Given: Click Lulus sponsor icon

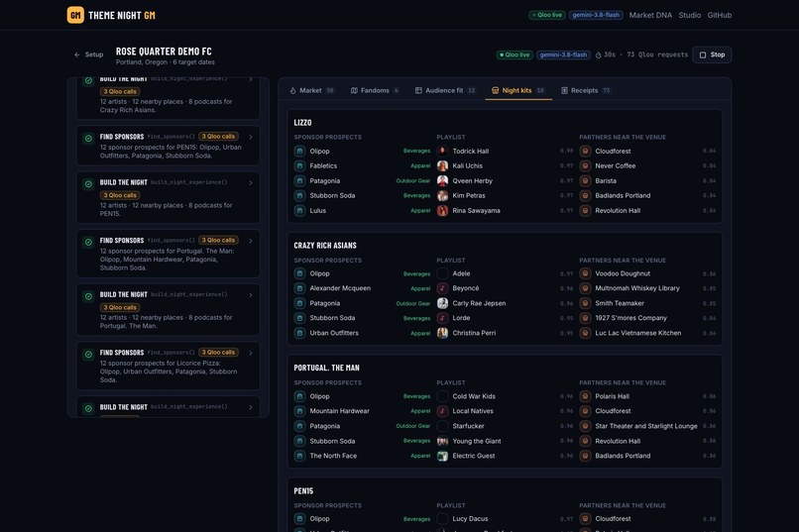Looking at the screenshot, I should pos(299,210).
